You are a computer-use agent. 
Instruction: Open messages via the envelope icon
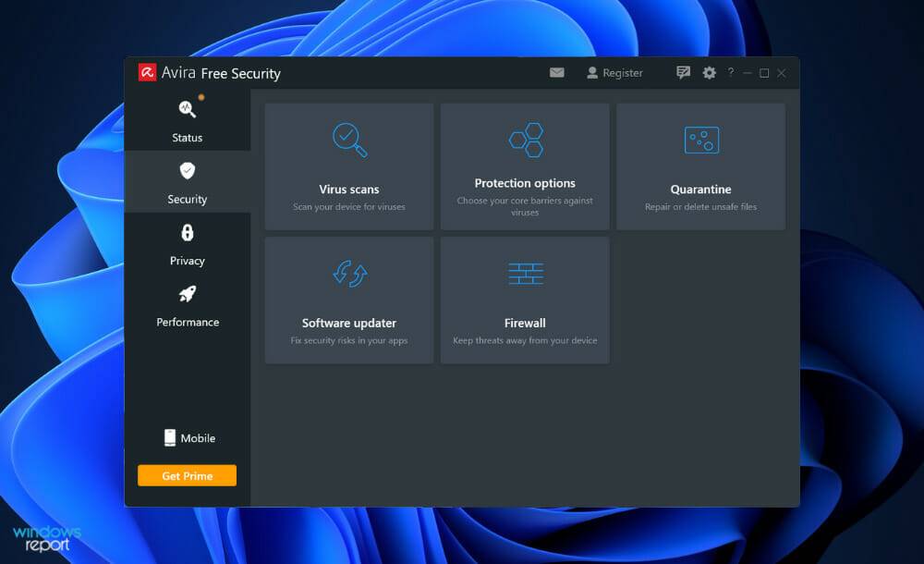pos(556,72)
